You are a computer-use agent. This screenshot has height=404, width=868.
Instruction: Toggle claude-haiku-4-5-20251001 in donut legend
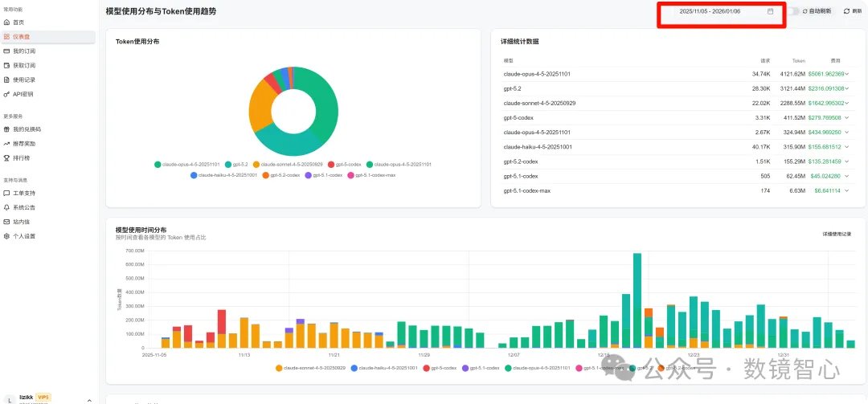[x=223, y=175]
